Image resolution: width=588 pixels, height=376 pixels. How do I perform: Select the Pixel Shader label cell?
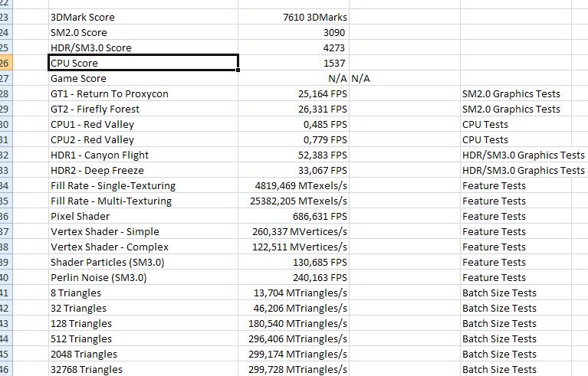[x=143, y=217]
